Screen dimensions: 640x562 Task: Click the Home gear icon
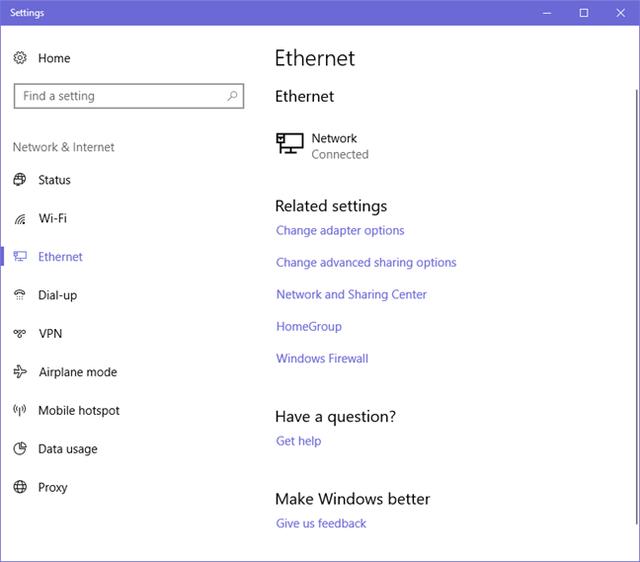(x=20, y=58)
